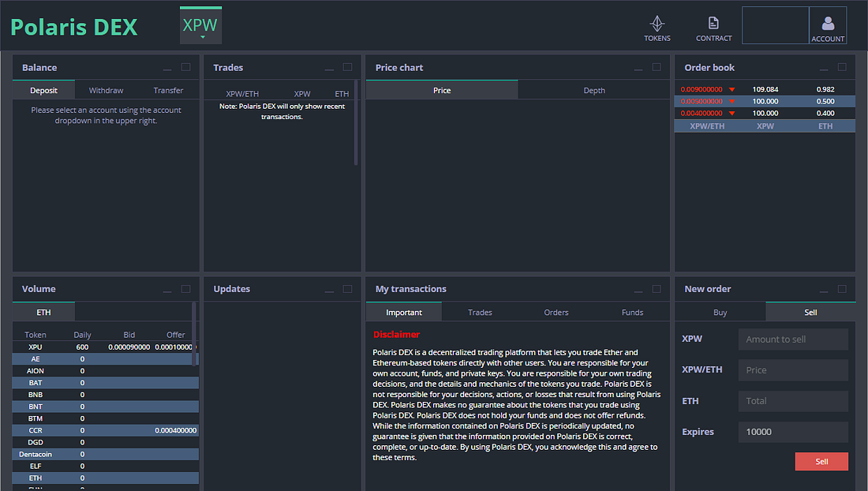Focus the ETH Total field

(793, 401)
